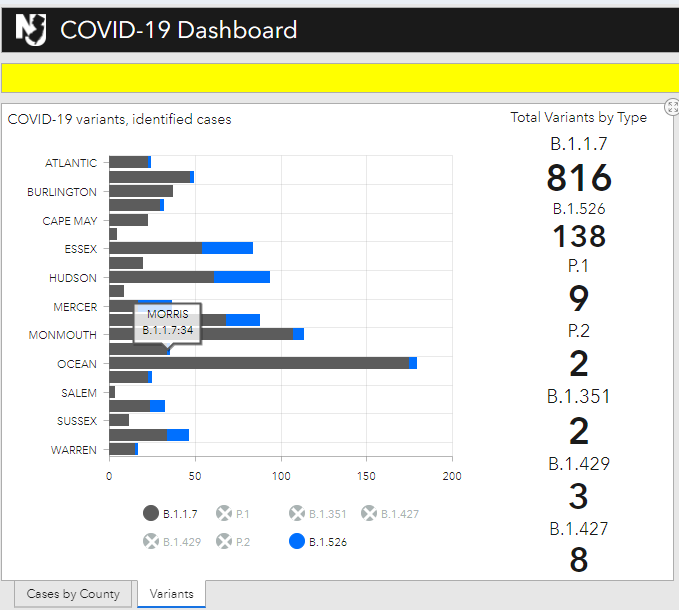Image resolution: width=679 pixels, height=610 pixels.
Task: Click the 138 B.1.526 total count
Action: pyautogui.click(x=578, y=236)
